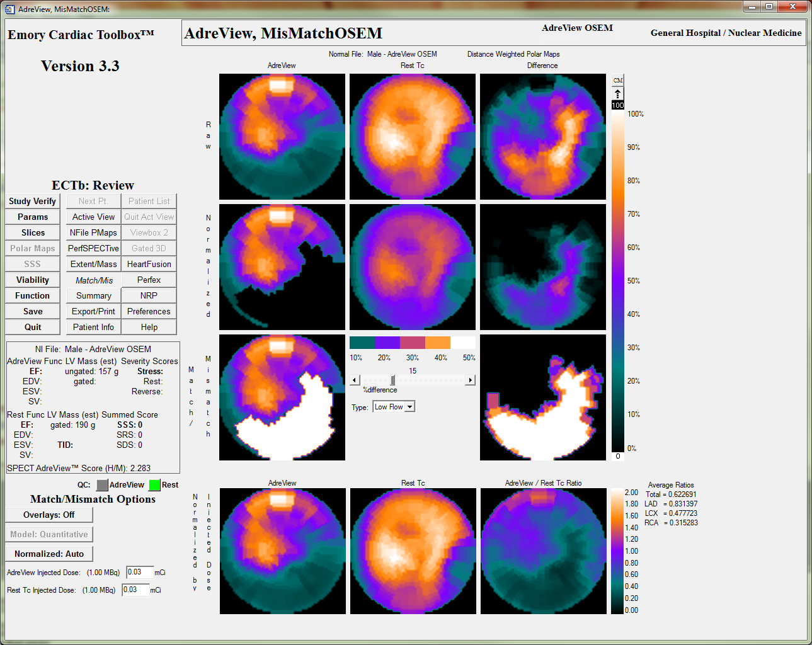Open the Summary view
The image size is (812, 645).
pos(94,295)
